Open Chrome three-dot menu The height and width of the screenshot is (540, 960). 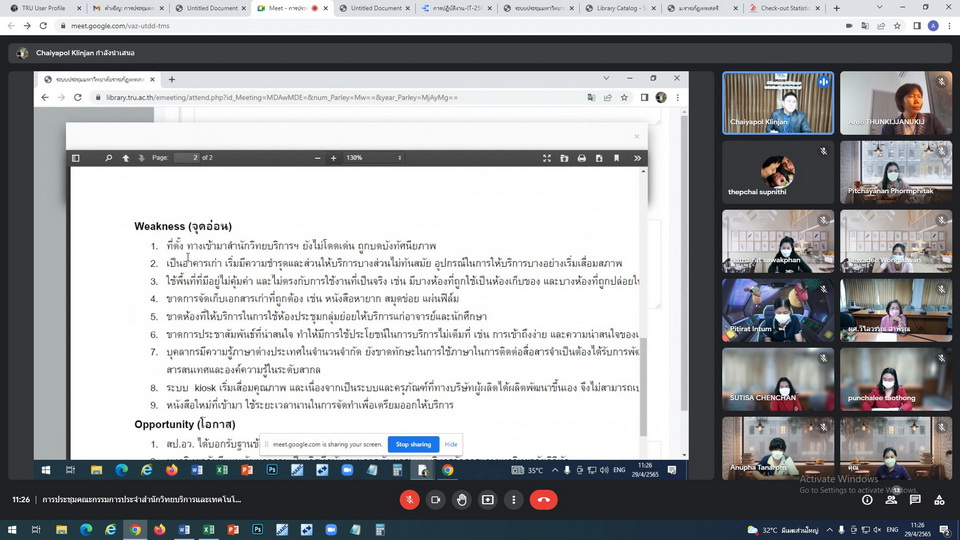tap(950, 26)
